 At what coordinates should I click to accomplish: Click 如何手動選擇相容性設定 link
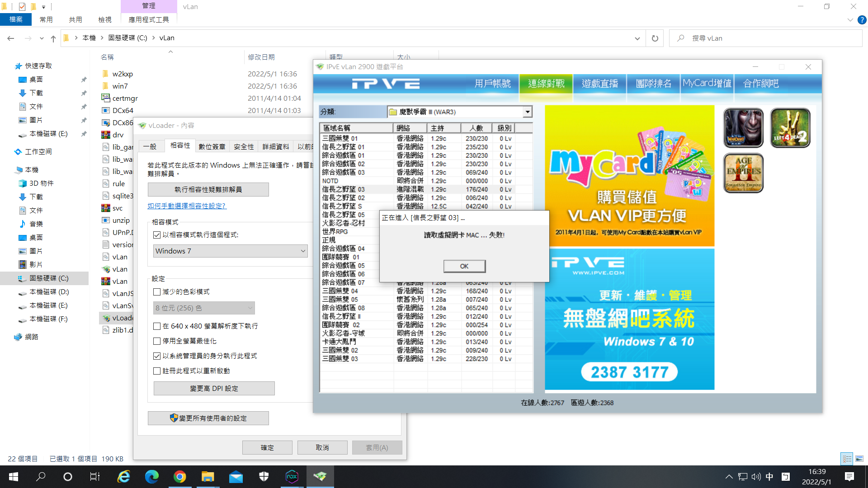click(x=187, y=206)
